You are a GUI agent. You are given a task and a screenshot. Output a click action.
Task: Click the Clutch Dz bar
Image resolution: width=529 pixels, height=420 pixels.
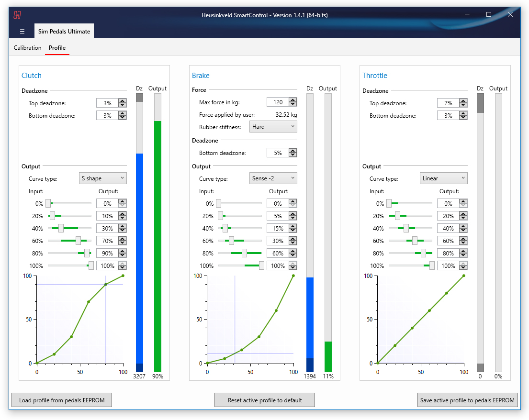point(139,232)
